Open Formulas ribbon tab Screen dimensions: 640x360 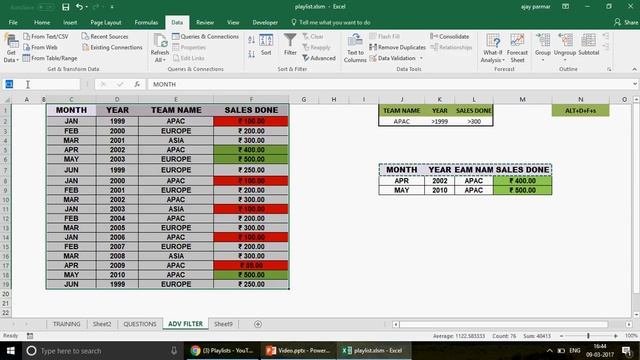point(146,22)
